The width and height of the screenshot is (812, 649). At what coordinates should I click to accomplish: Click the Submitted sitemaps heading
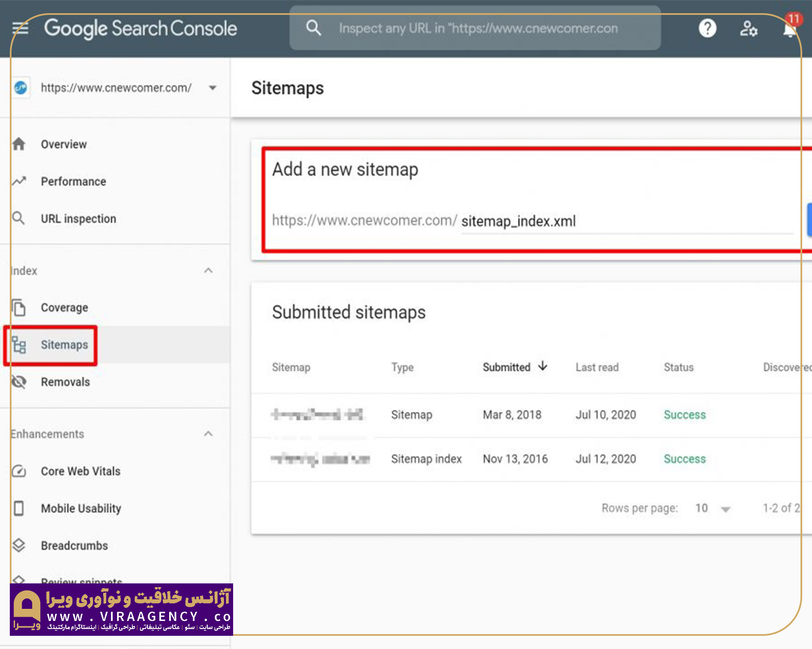pos(349,312)
